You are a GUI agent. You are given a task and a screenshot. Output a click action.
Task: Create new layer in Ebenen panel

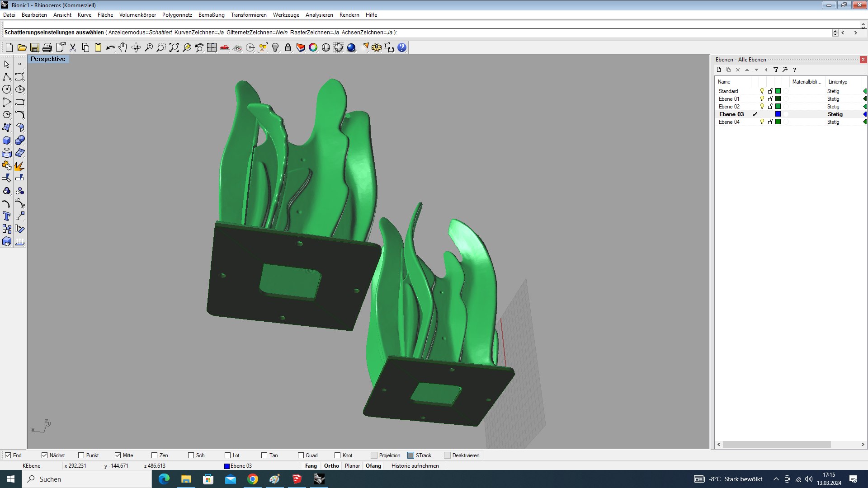pos(719,70)
